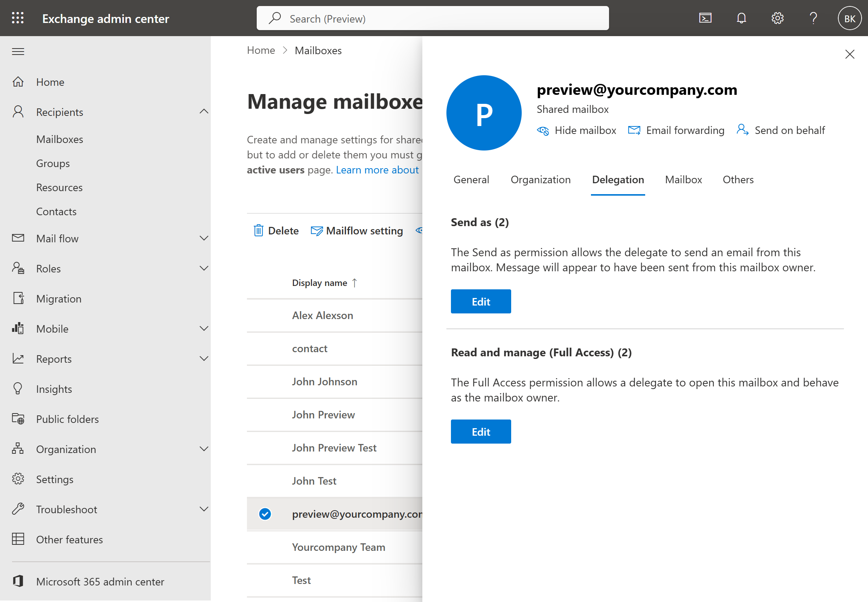Image resolution: width=868 pixels, height=602 pixels.
Task: Collapse the Recipients section chevron
Action: [x=204, y=112]
